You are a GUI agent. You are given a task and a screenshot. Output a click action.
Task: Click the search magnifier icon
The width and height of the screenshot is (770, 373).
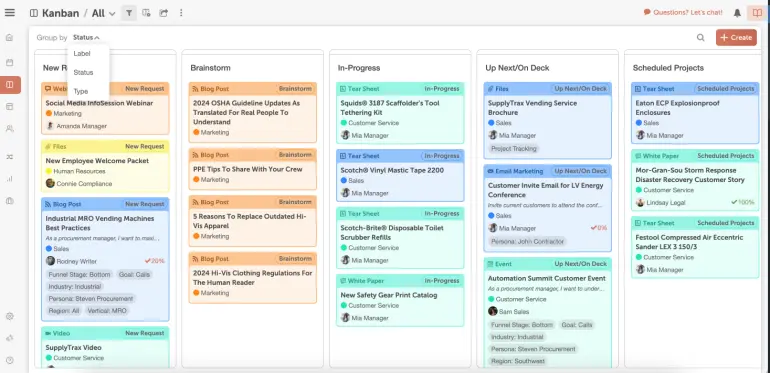(x=701, y=38)
